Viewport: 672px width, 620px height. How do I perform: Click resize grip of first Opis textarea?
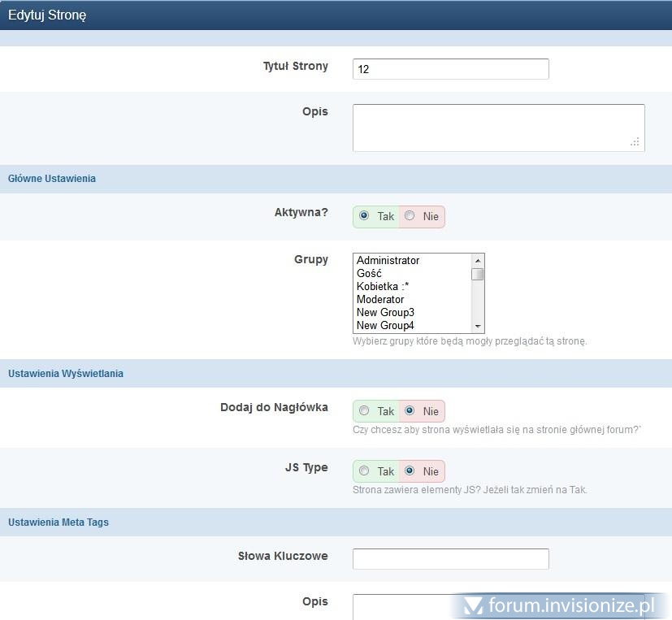635,142
